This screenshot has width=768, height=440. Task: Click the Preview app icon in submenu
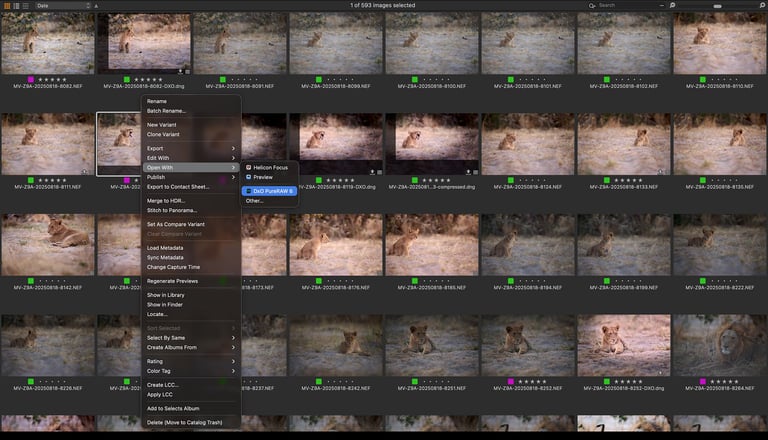click(x=248, y=177)
